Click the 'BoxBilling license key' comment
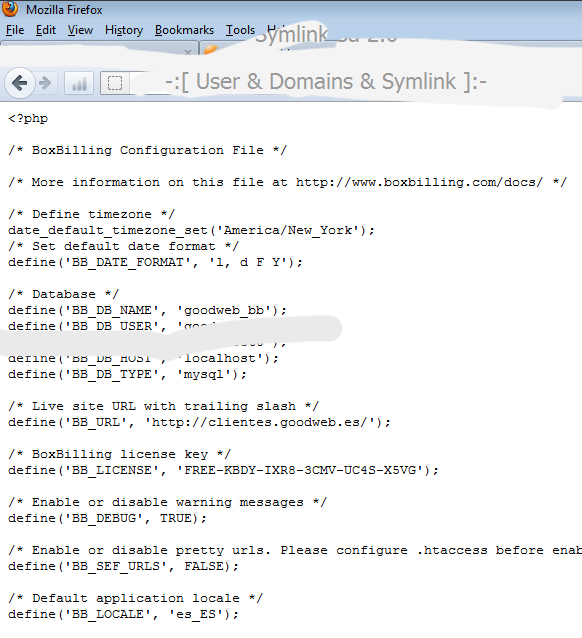Image resolution: width=582 pixels, height=638 pixels. tap(120, 454)
